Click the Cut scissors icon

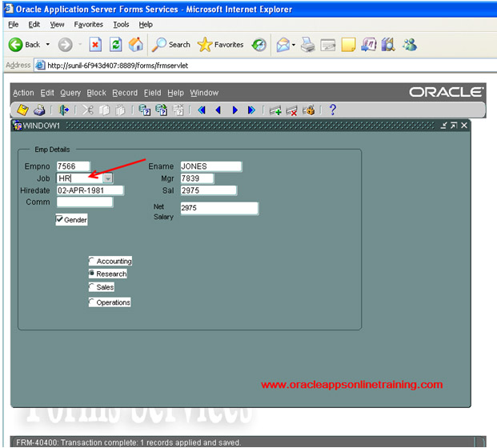(x=88, y=110)
